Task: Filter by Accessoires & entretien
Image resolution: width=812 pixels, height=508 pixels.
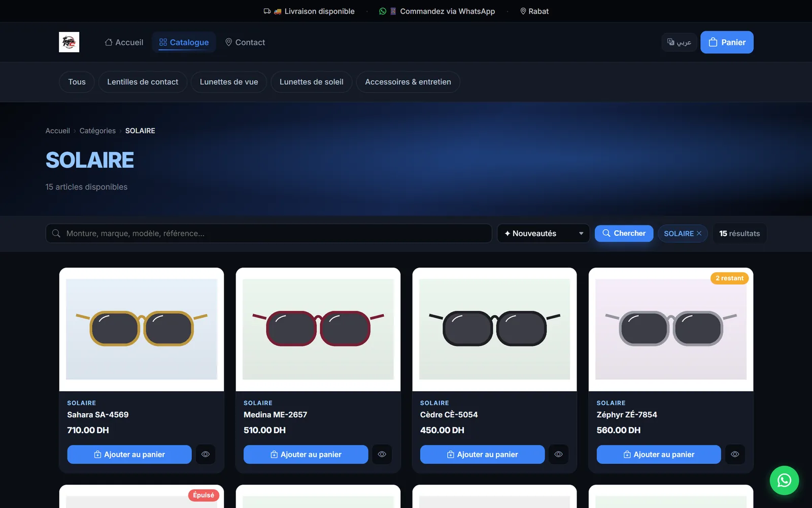Action: coord(408,82)
